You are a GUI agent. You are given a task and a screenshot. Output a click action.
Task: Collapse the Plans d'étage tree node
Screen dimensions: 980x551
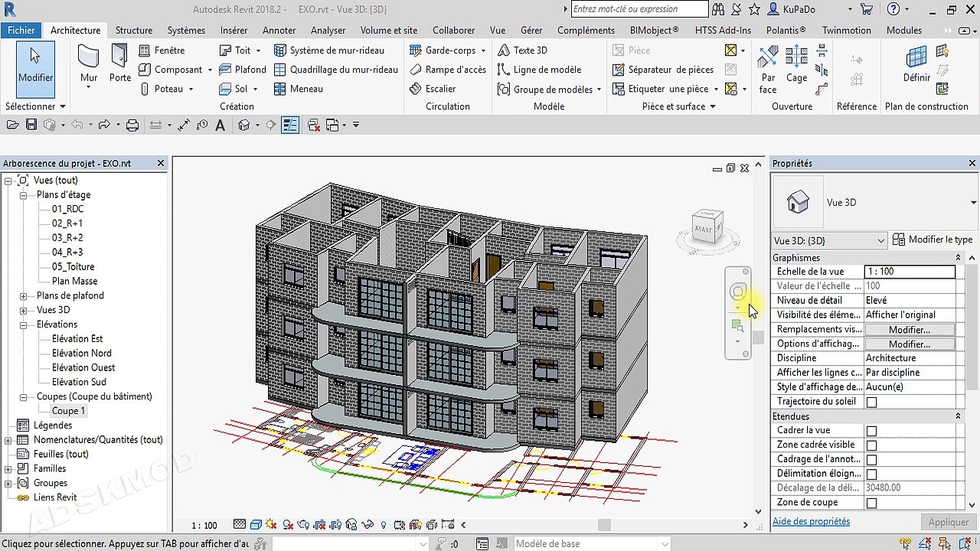coord(23,195)
